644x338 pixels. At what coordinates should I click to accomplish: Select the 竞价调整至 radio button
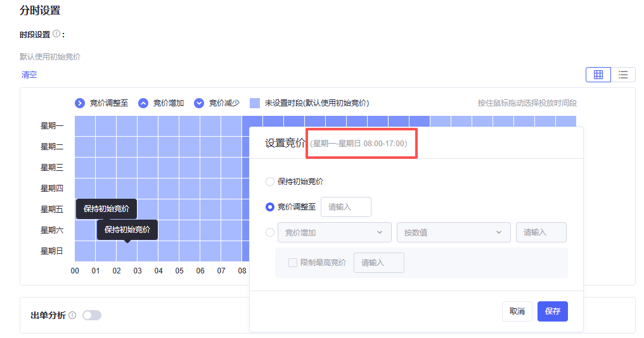pyautogui.click(x=270, y=207)
